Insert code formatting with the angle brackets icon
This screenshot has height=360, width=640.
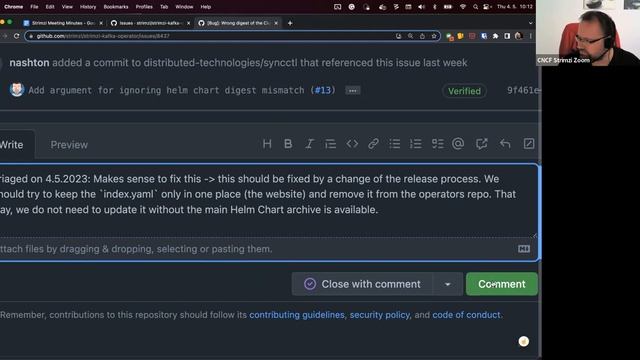352,144
